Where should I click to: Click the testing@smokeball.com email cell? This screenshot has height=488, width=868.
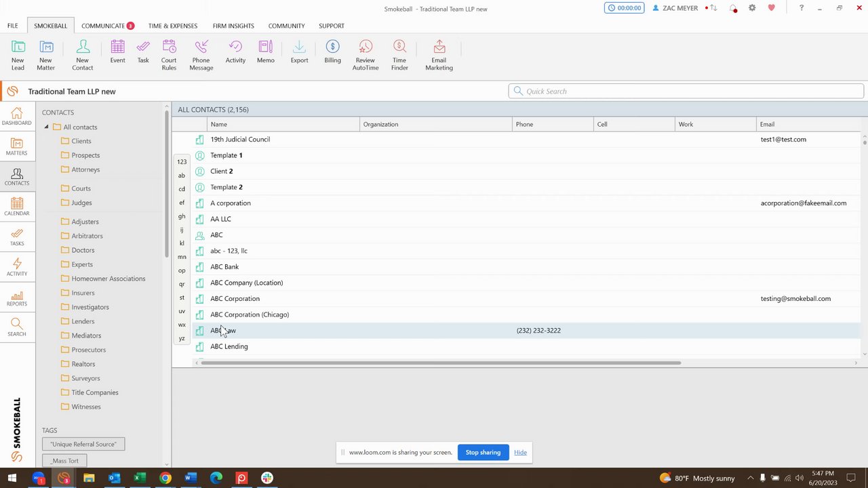pos(795,298)
